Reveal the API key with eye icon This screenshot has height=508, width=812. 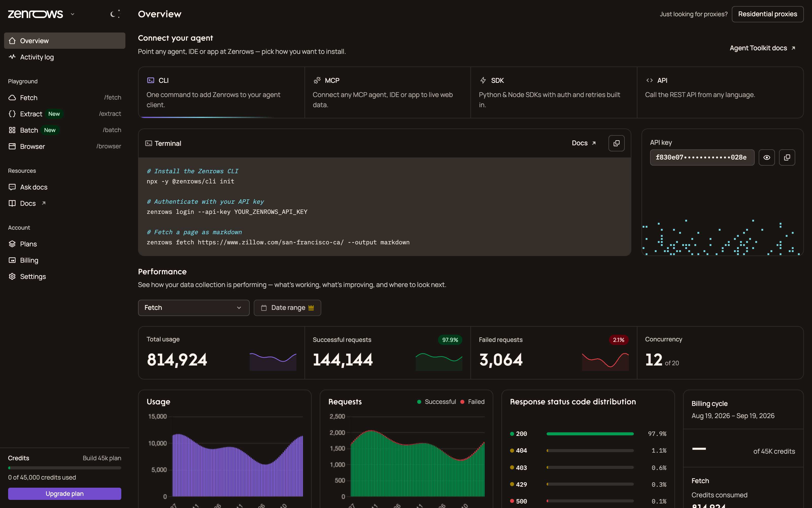click(x=767, y=157)
